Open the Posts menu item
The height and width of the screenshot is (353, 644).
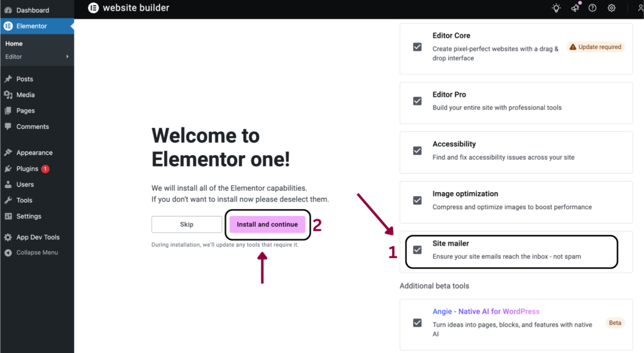click(25, 79)
